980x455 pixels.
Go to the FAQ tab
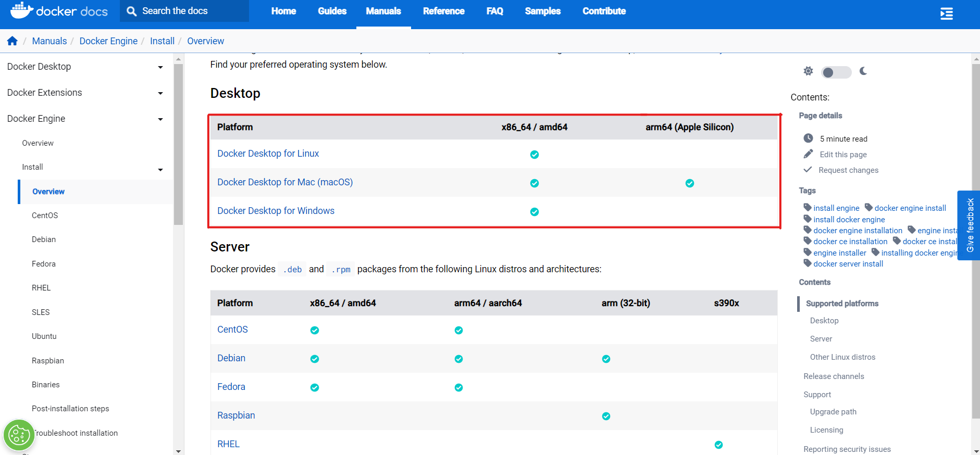coord(494,11)
